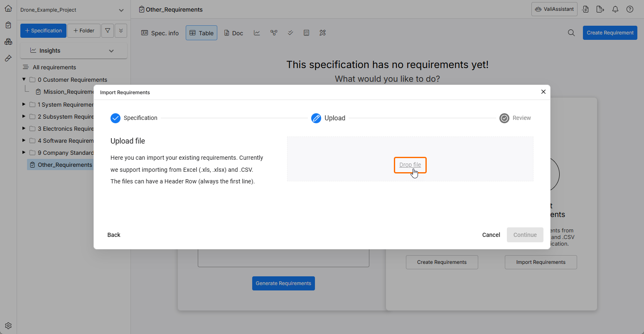The width and height of the screenshot is (644, 334).
Task: Click the search magnifier icon
Action: click(571, 33)
